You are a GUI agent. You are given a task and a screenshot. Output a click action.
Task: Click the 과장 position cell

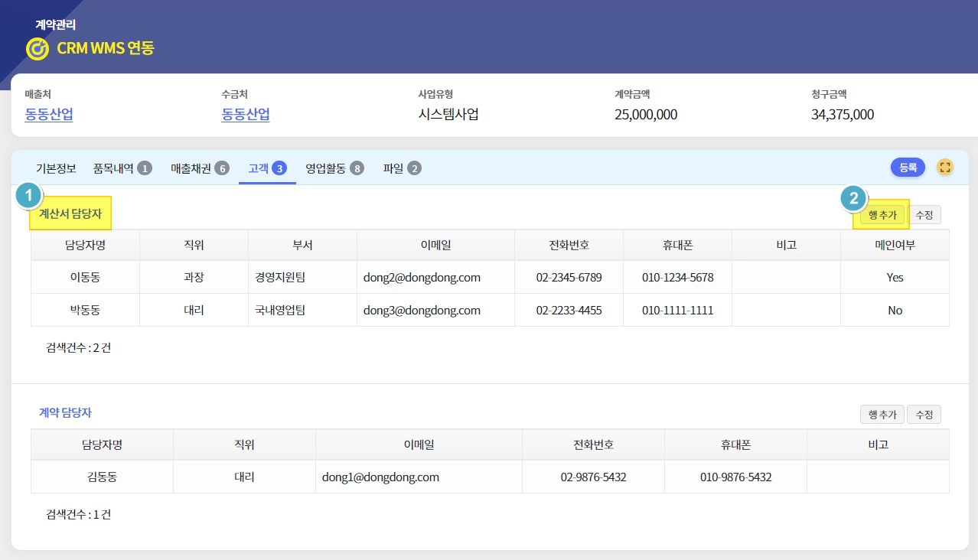194,277
